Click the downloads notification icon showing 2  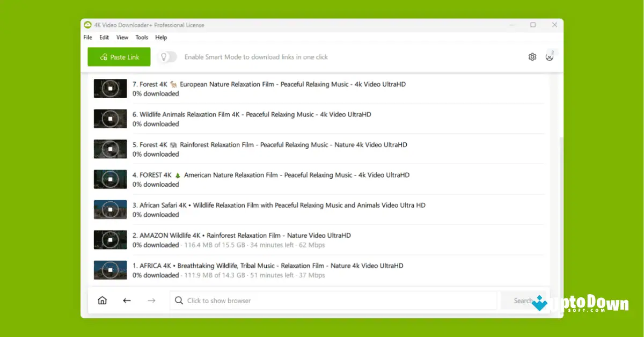550,56
